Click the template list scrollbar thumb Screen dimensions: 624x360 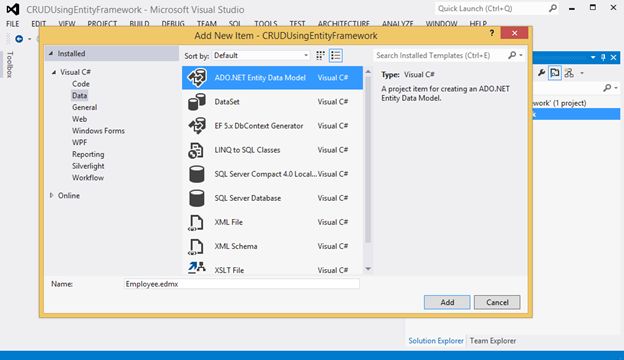368,160
